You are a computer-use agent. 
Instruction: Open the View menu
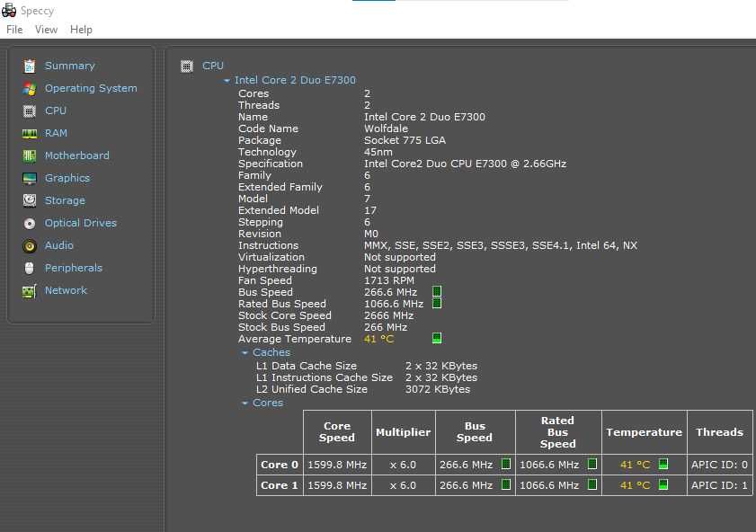click(46, 30)
